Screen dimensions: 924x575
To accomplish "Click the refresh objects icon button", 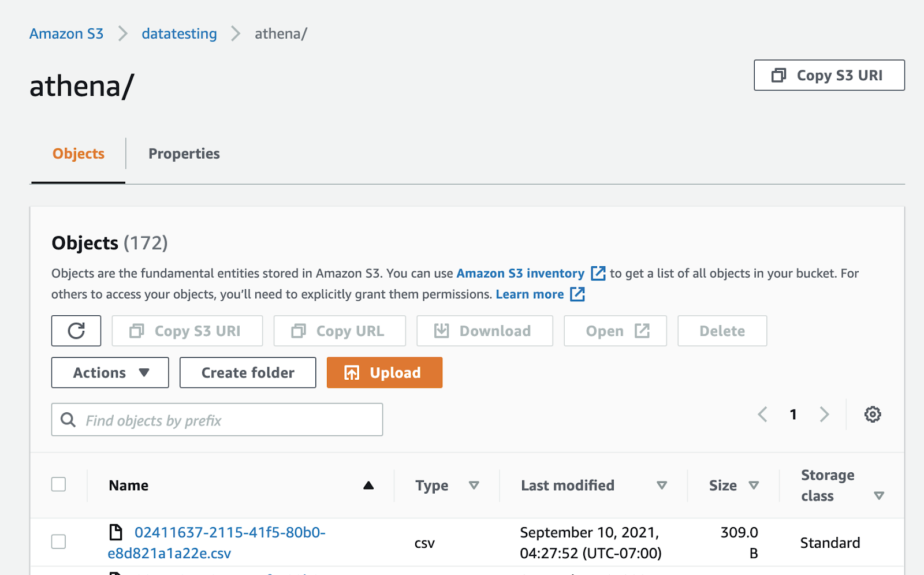I will pos(76,331).
